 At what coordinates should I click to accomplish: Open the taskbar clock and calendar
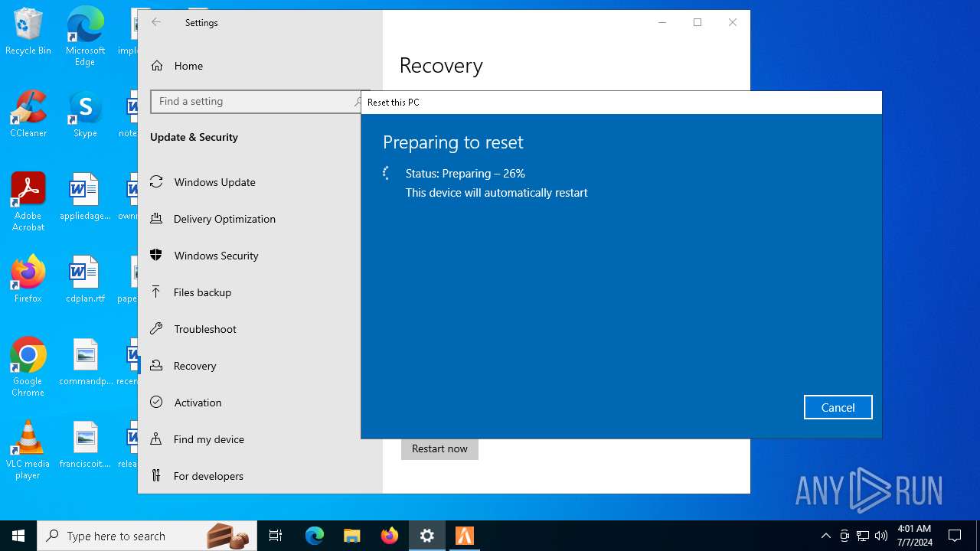pyautogui.click(x=914, y=536)
